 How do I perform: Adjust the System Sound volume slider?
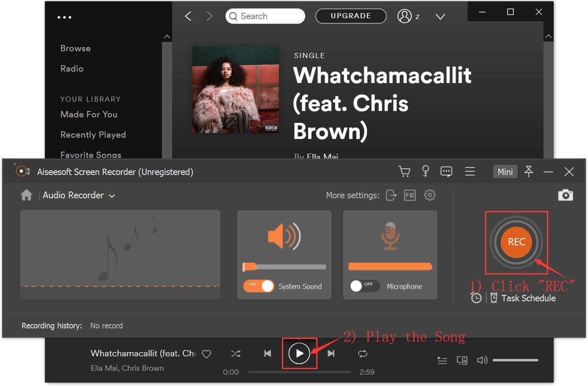tap(284, 267)
